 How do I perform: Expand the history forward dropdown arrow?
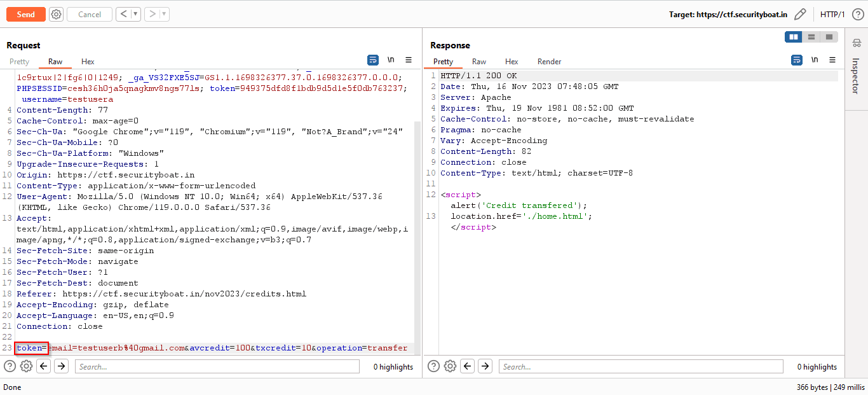point(165,14)
